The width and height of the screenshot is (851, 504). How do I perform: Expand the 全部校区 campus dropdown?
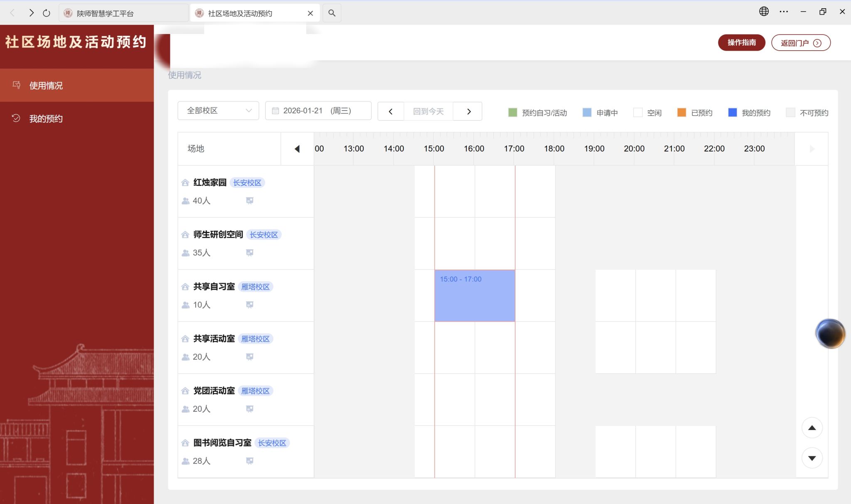click(x=218, y=111)
